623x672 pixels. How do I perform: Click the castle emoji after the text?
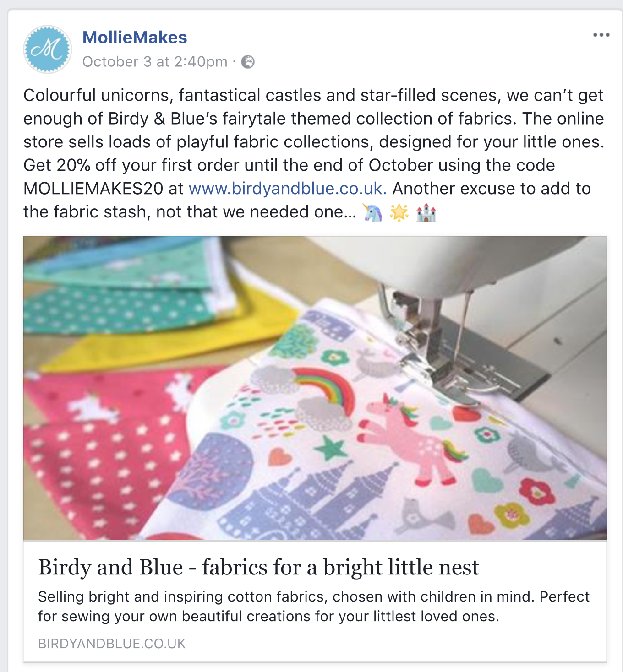pyautogui.click(x=426, y=212)
